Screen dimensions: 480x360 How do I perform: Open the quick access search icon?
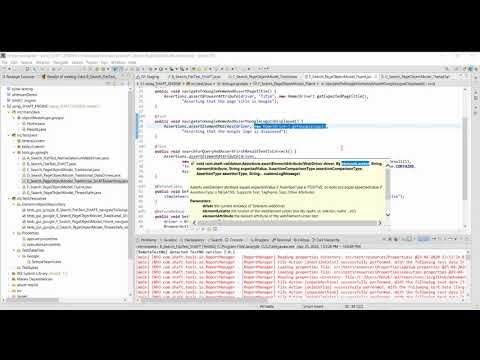(447, 69)
